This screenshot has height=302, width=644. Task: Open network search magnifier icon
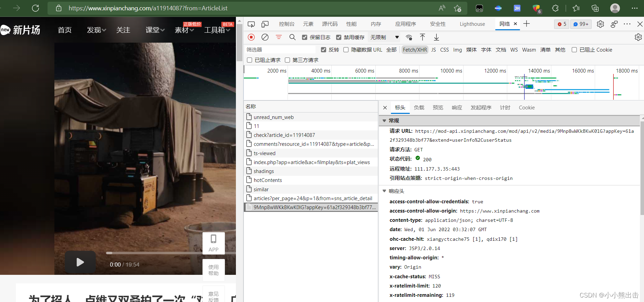(x=292, y=37)
